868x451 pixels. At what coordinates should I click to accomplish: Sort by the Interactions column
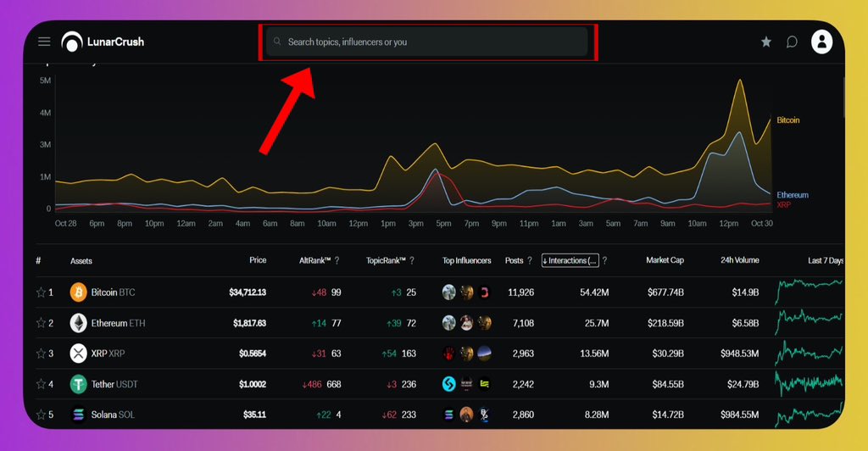tap(570, 260)
